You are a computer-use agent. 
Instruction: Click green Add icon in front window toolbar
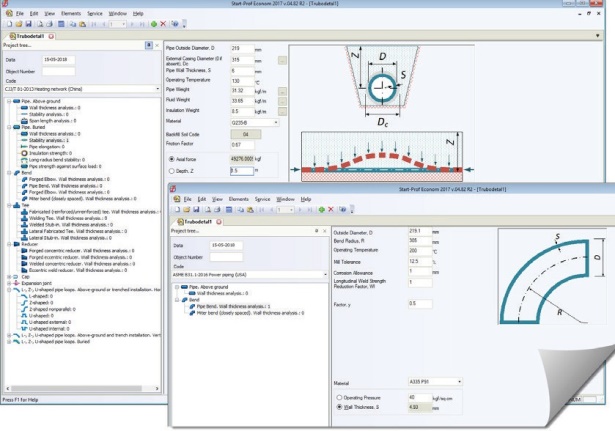[x=322, y=210]
